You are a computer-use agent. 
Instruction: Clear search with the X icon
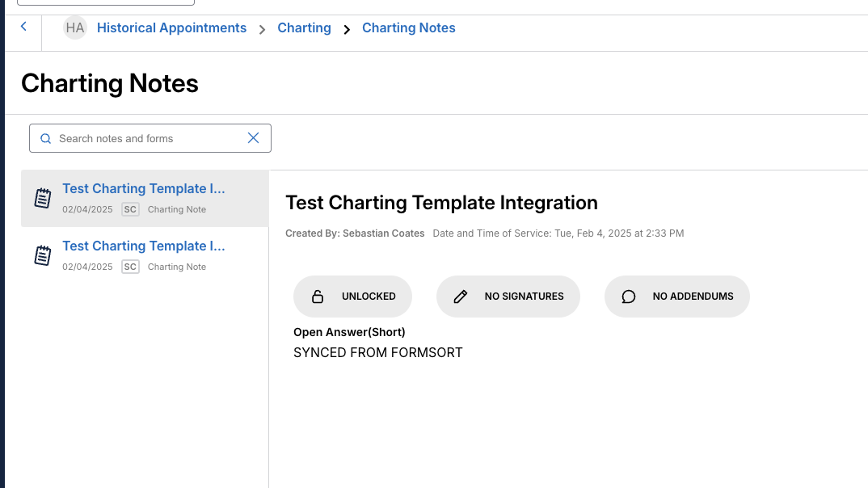(x=253, y=138)
